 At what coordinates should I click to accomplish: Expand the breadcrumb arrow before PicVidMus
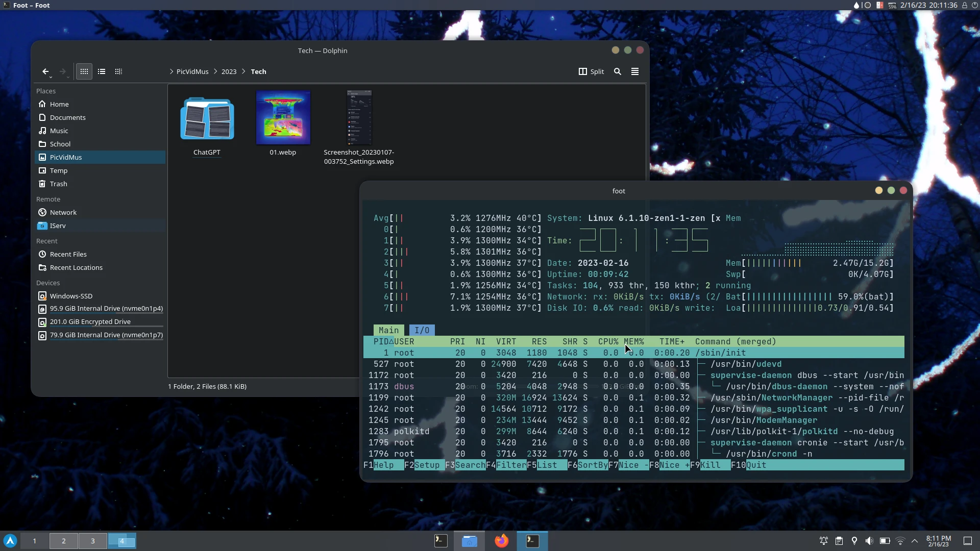pos(171,71)
